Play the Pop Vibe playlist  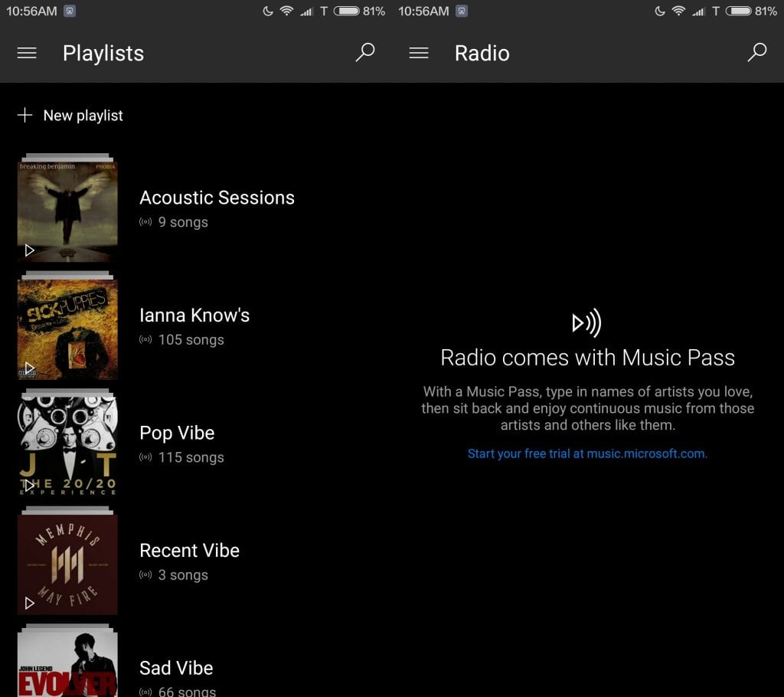tap(30, 486)
